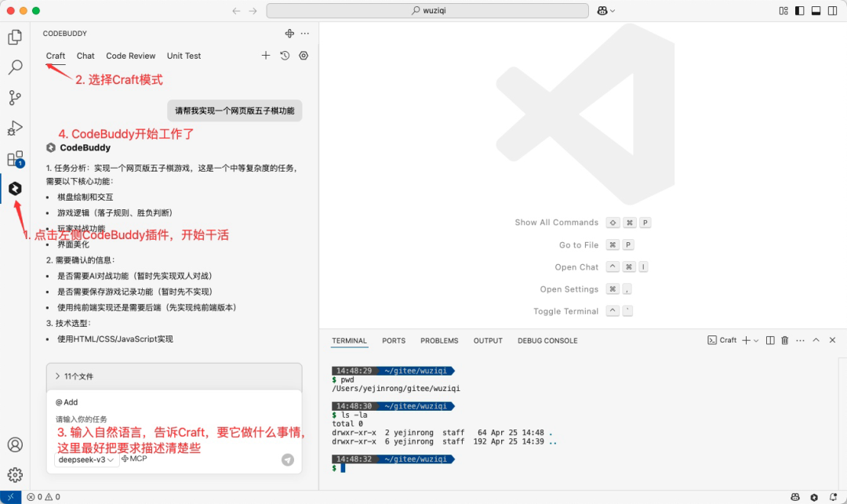
Task: Select the DEBUG CONSOLE panel tab
Action: click(x=547, y=340)
